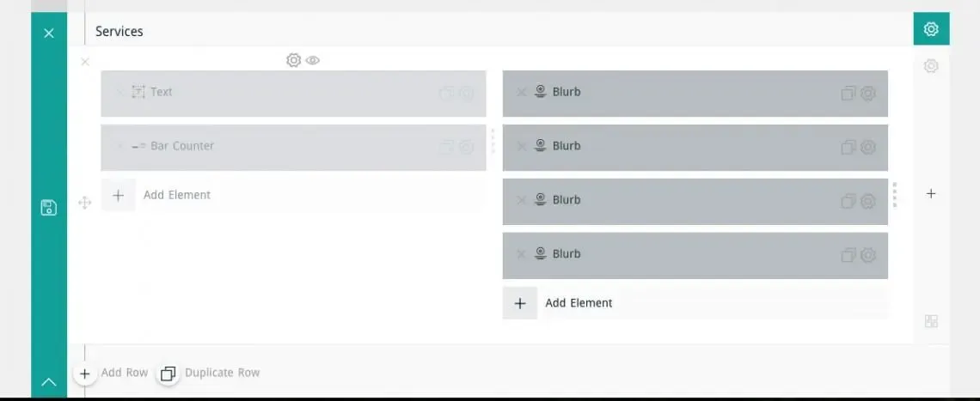Toggle row visibility eye icon
The image size is (980, 401).
point(313,60)
